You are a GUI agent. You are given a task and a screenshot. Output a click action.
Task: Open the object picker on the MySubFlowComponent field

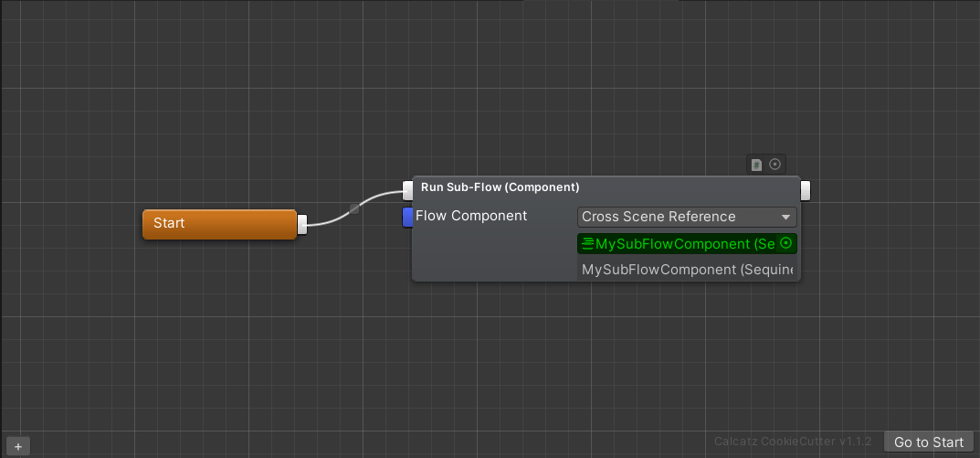786,243
